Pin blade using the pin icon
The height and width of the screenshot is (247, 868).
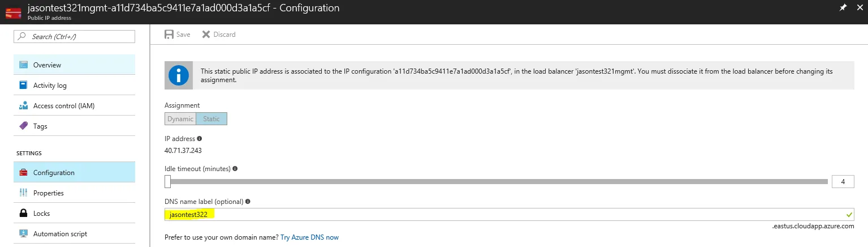(843, 8)
